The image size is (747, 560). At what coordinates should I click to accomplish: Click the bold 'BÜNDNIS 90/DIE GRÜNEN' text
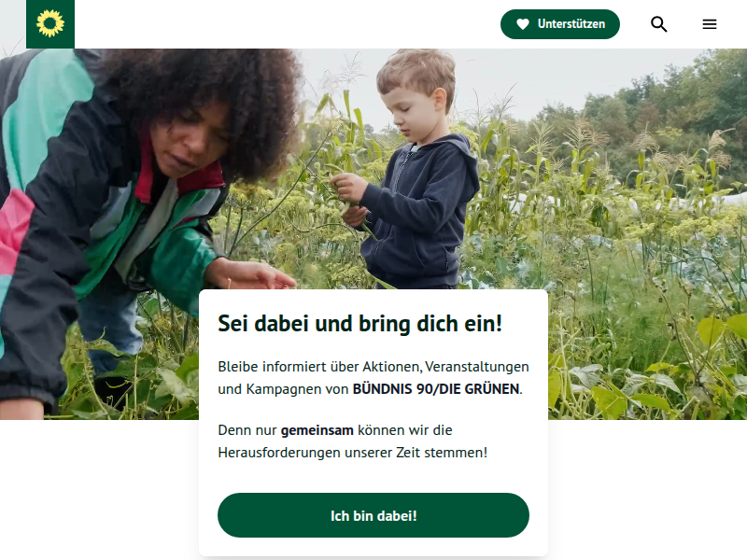pyautogui.click(x=435, y=389)
